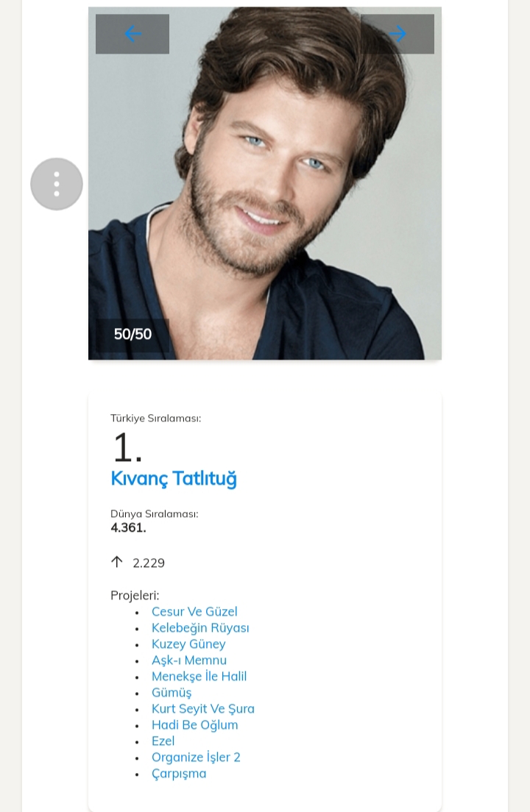The image size is (530, 812).
Task: Click the Hadi Be Oğlum link
Action: (195, 725)
